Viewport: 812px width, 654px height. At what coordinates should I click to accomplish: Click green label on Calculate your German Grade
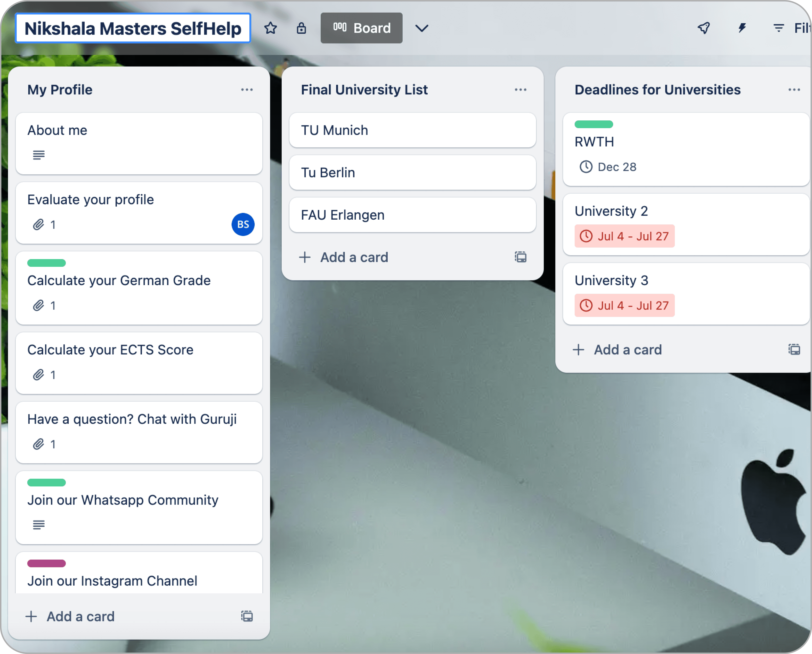46,263
